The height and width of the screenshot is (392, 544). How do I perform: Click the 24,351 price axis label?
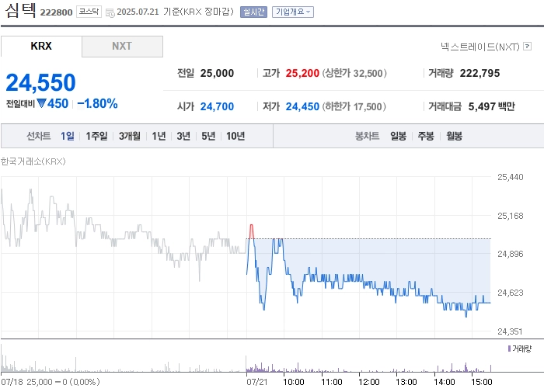510,331
